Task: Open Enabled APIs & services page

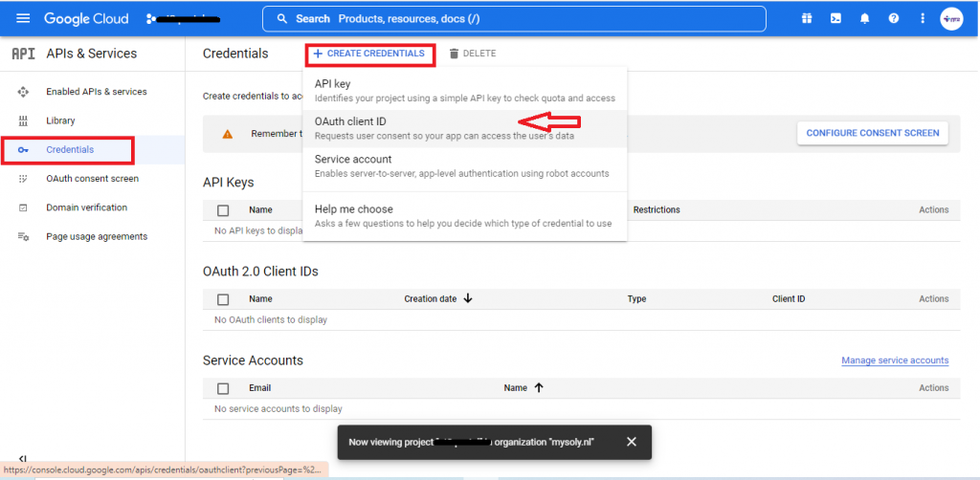Action: coord(97,92)
